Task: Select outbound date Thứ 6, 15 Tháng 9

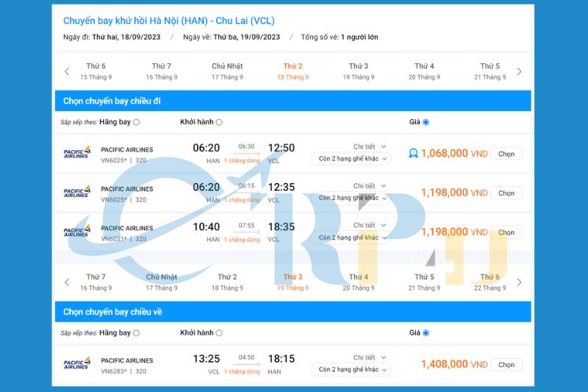Action: click(96, 71)
